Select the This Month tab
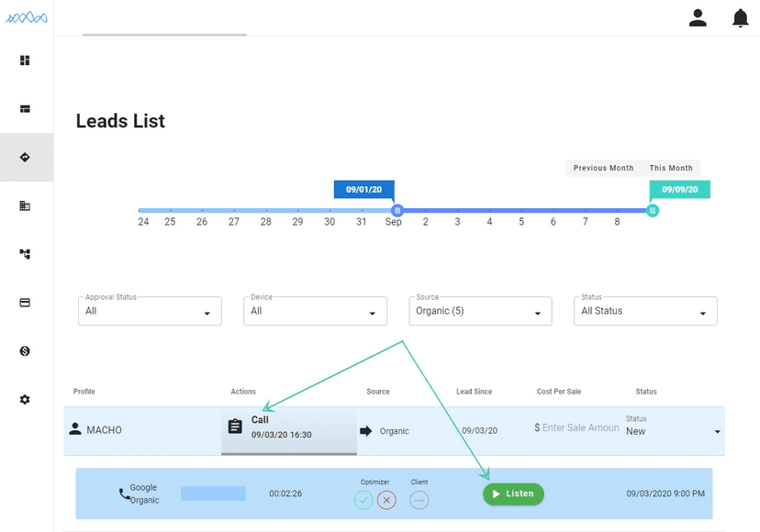760x532 pixels. click(x=671, y=169)
